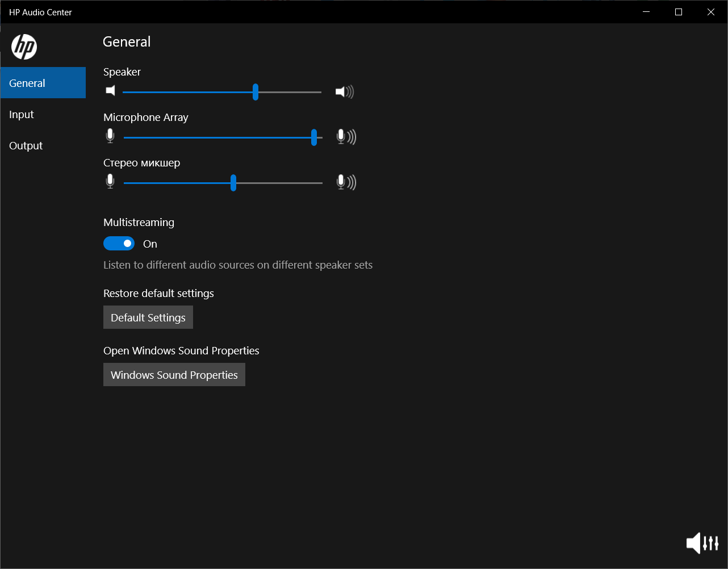Minimize the HP Audio Center window
Image resolution: width=728 pixels, height=569 pixels.
point(646,12)
